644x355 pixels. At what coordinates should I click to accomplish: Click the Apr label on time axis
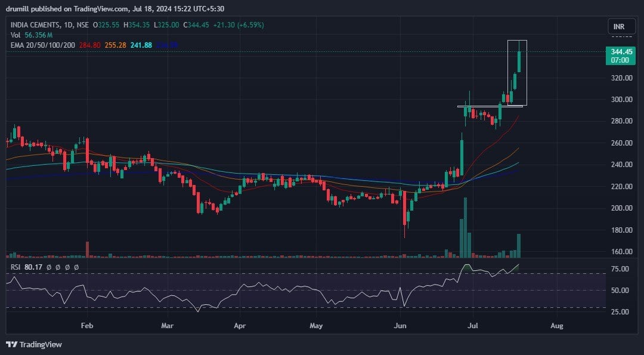240,326
